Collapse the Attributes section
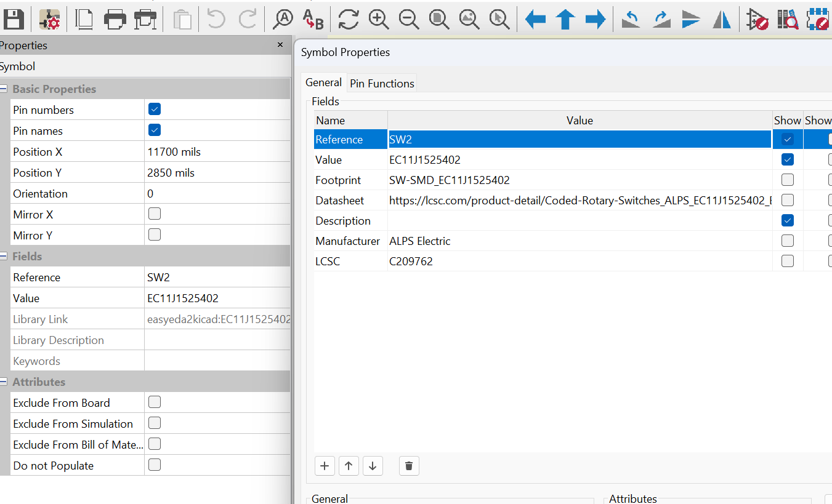Screen dimensions: 832x504 4,382
